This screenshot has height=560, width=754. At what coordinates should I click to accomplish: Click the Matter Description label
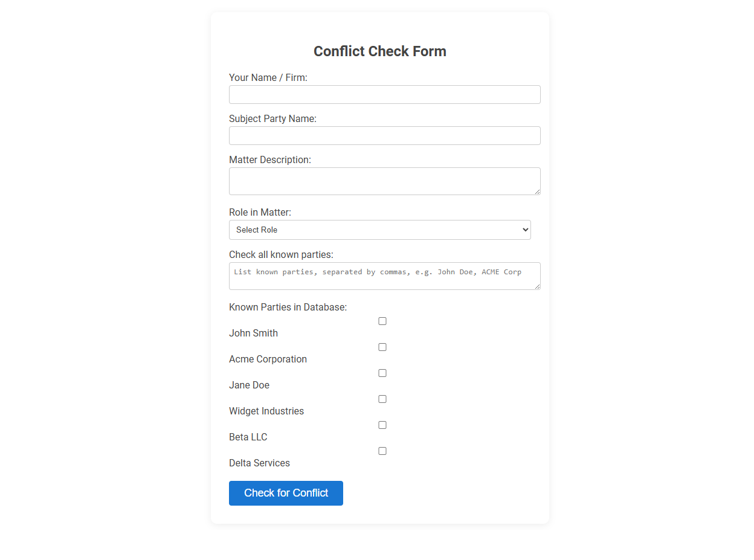coord(269,159)
